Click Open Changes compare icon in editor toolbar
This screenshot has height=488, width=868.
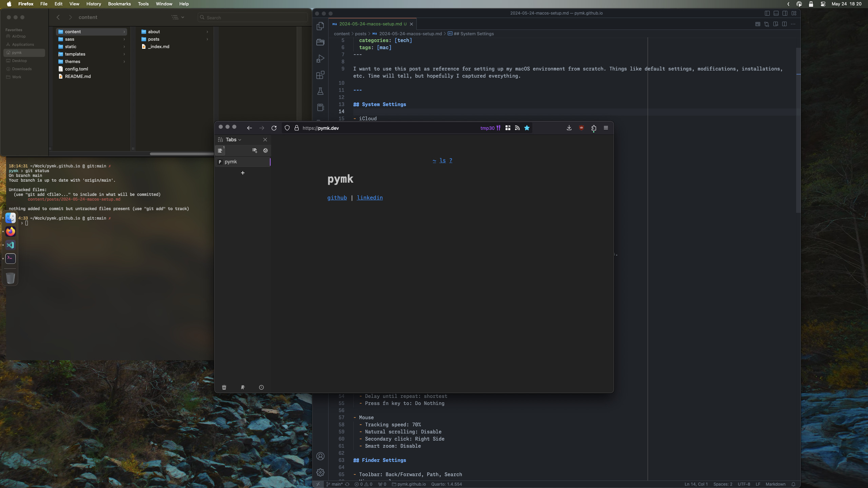click(x=767, y=24)
